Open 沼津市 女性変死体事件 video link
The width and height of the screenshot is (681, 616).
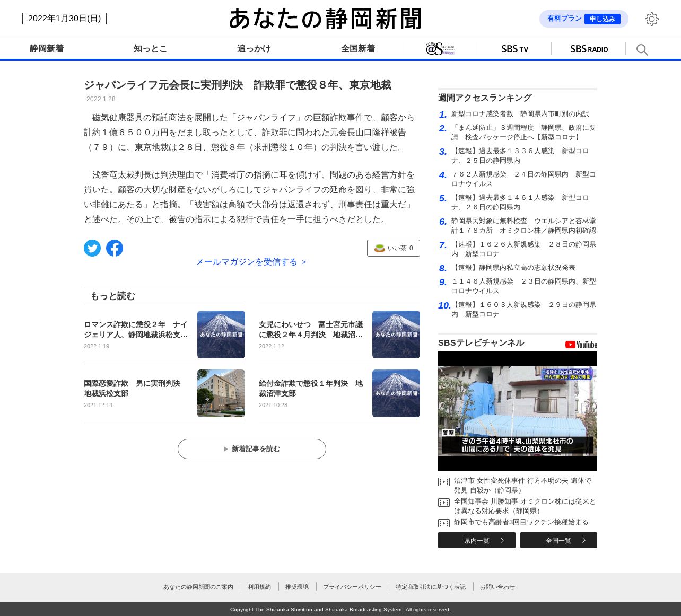(522, 486)
